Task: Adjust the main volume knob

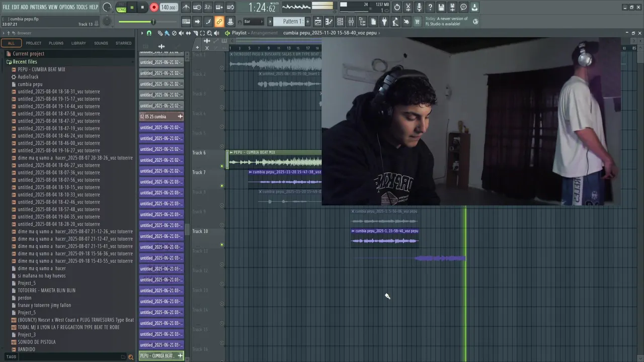Action: point(107,8)
